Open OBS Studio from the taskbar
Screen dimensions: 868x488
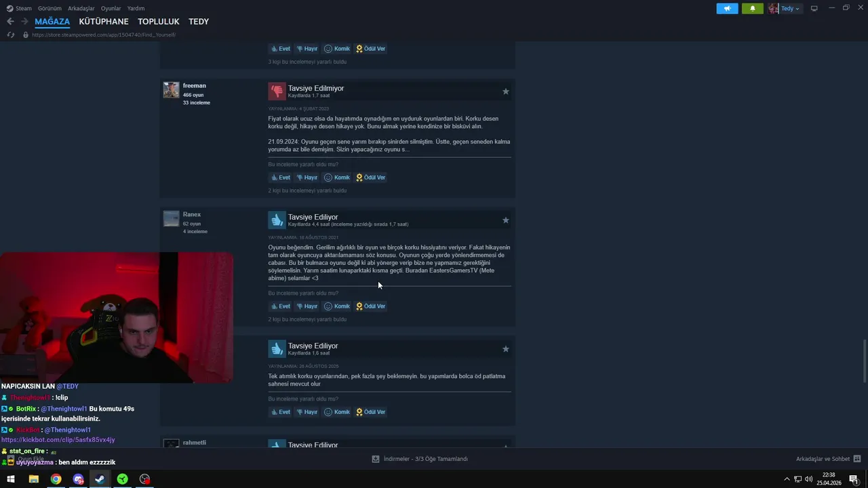coord(144,479)
